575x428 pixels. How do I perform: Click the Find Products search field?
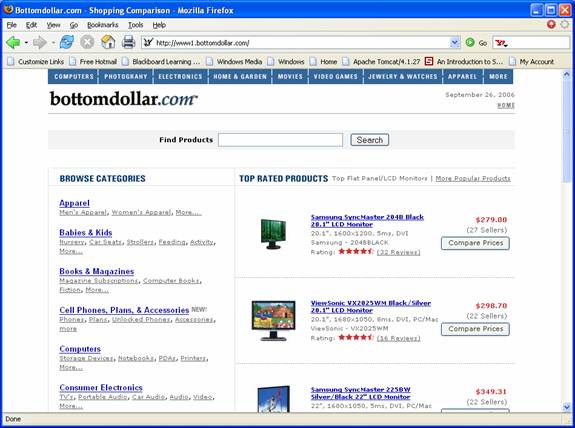[x=281, y=140]
